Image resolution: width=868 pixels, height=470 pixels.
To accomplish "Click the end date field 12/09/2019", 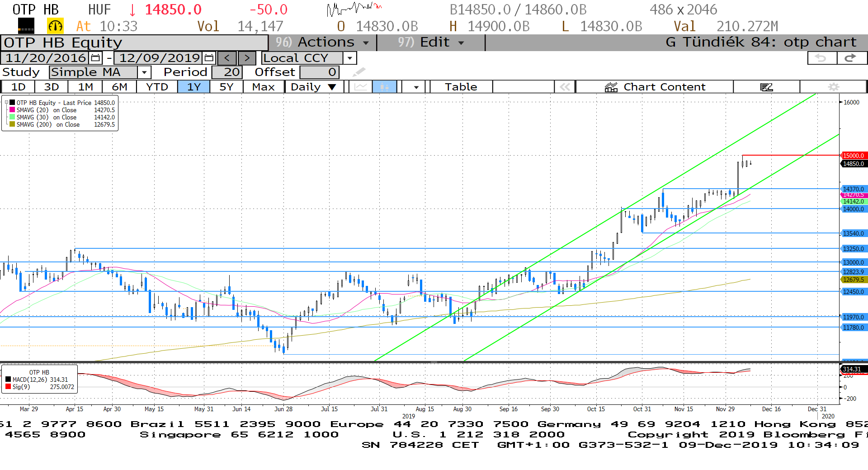I will [159, 58].
